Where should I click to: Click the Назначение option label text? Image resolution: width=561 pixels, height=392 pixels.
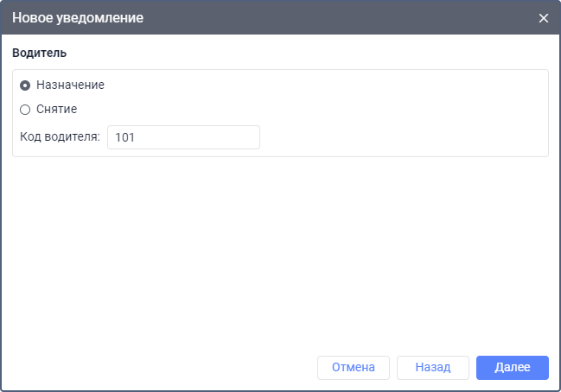(x=70, y=85)
